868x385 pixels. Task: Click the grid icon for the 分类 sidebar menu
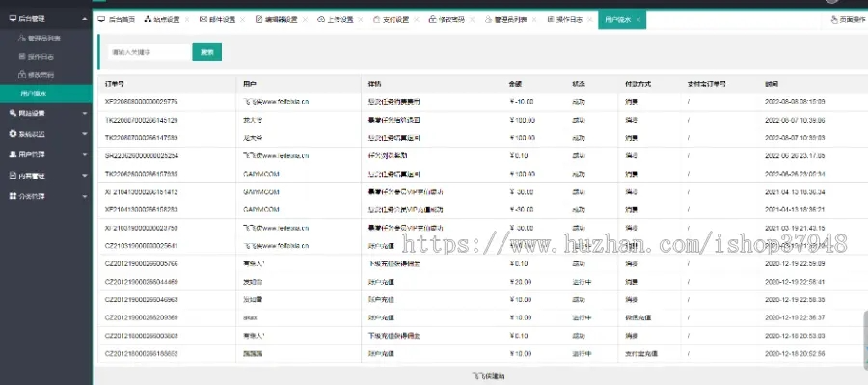[13, 196]
